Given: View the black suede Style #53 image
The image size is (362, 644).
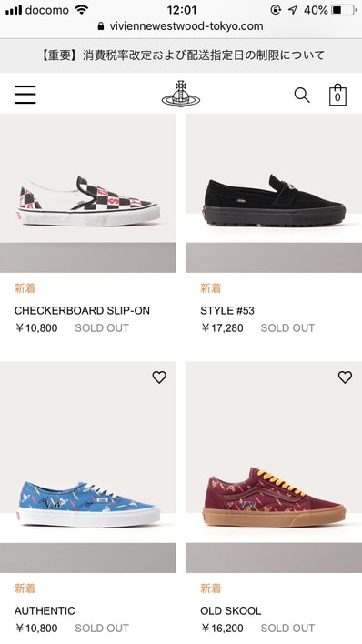Looking at the screenshot, I should (274, 193).
